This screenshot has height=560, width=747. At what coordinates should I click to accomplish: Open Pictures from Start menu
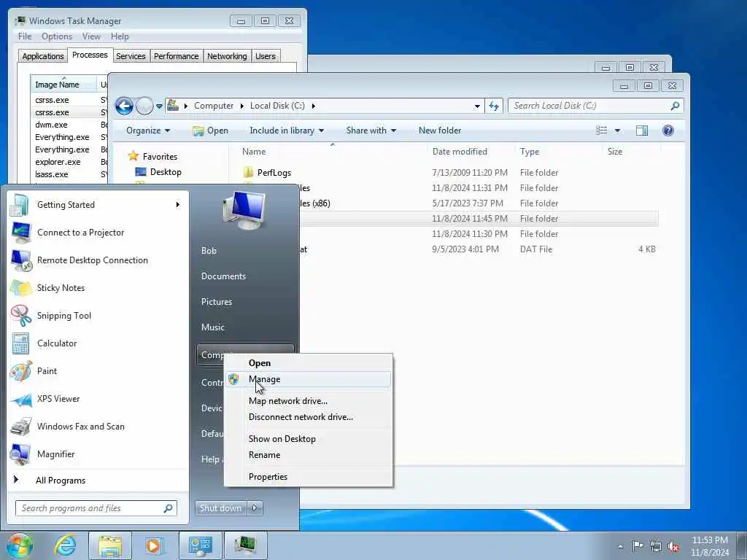[217, 302]
